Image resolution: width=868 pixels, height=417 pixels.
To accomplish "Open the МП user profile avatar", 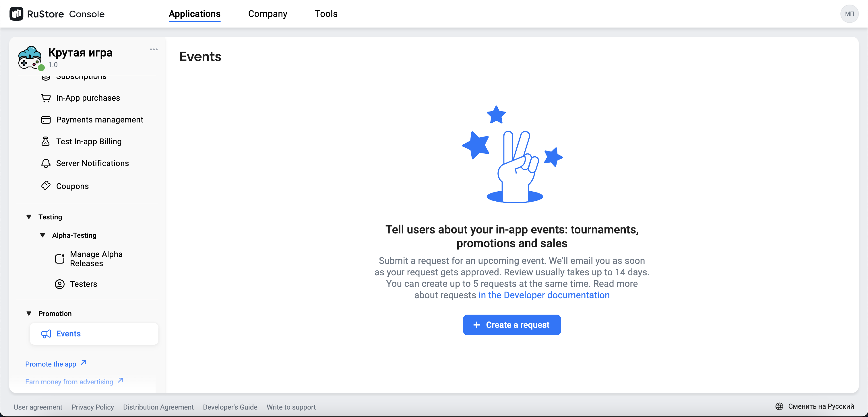I will pos(849,14).
